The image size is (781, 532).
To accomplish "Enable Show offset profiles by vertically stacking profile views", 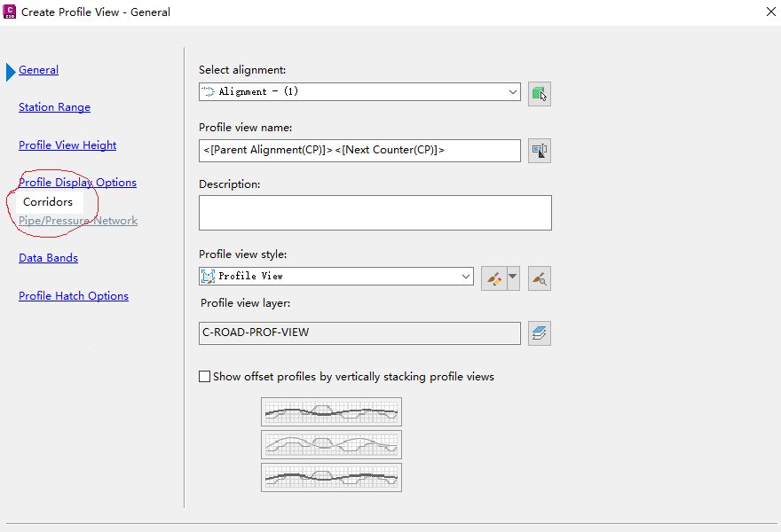I will 205,376.
